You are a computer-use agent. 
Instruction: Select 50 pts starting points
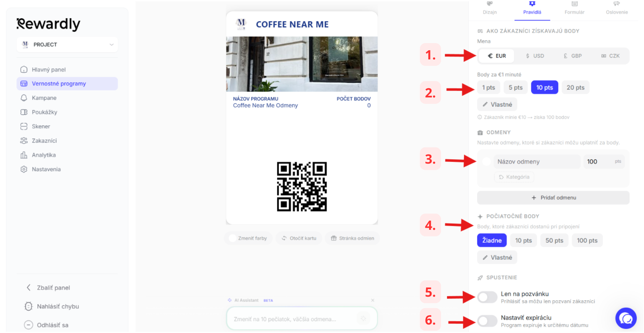[x=555, y=241]
